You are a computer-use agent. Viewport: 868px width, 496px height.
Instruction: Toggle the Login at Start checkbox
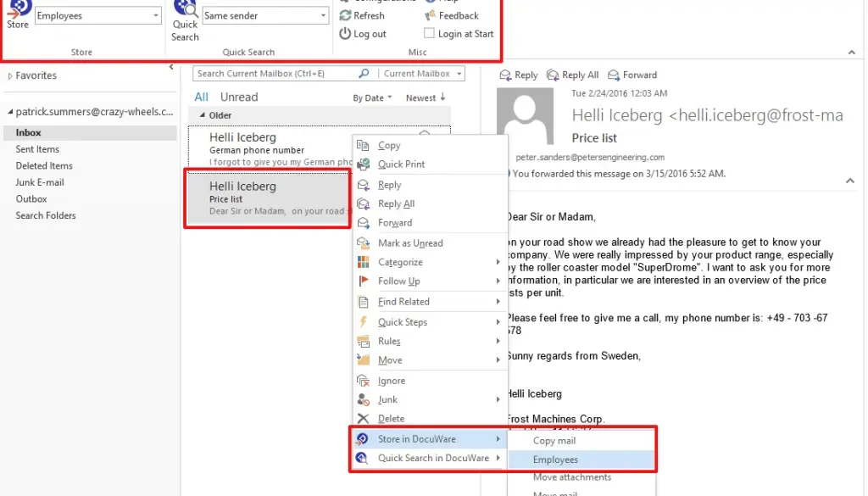pyautogui.click(x=429, y=33)
